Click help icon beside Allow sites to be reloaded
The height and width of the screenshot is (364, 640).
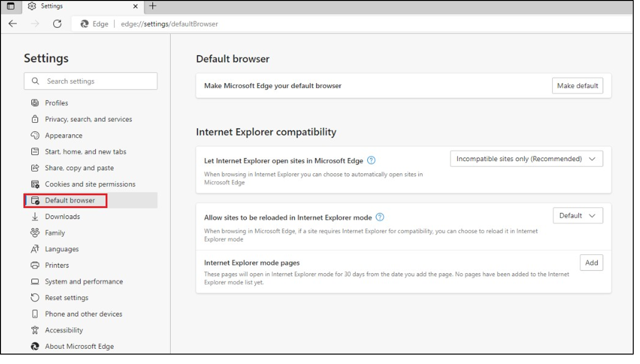pos(380,217)
